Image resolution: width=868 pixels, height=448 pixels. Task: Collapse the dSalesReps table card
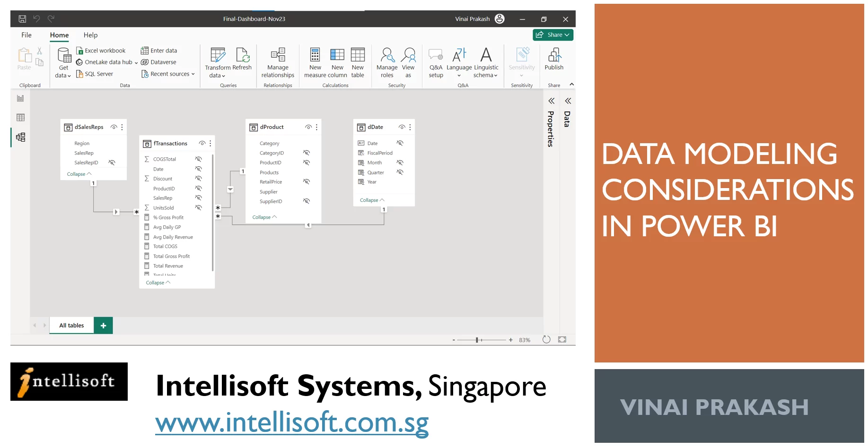pyautogui.click(x=79, y=174)
